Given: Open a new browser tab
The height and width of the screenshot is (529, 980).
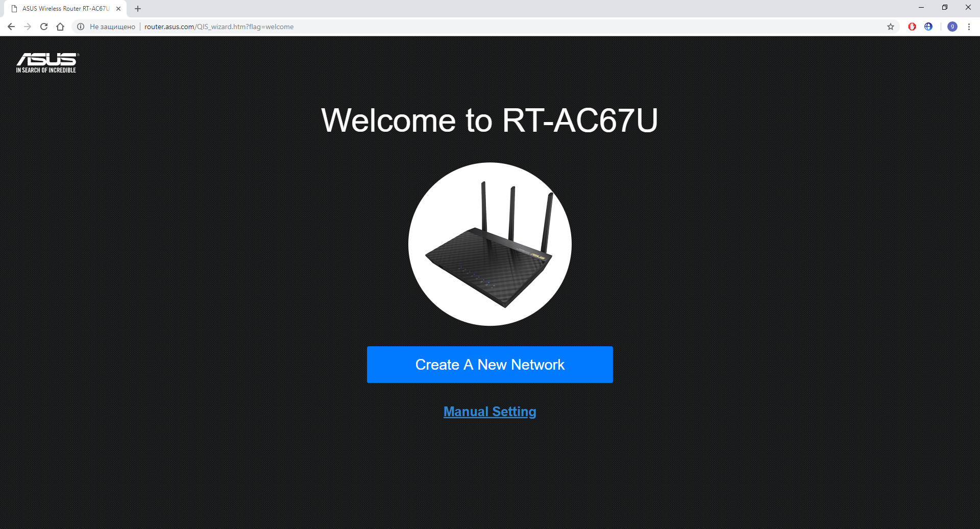Looking at the screenshot, I should pos(138,9).
